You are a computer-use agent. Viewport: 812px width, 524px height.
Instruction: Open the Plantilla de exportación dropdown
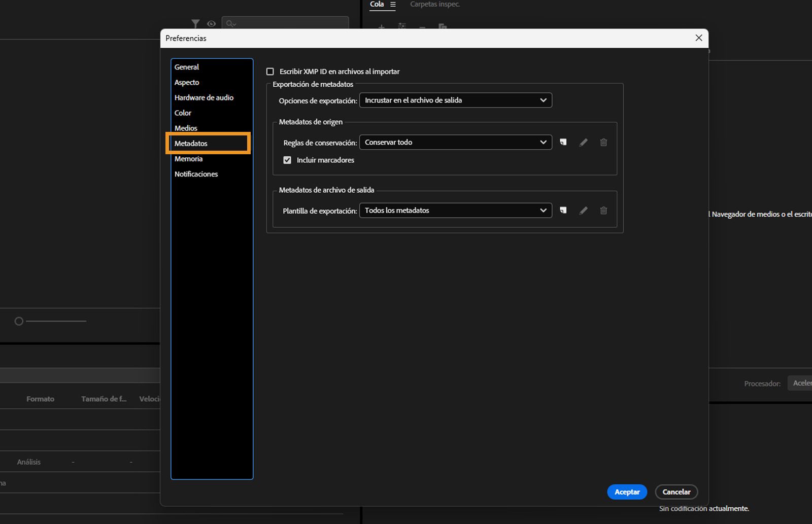coord(456,211)
